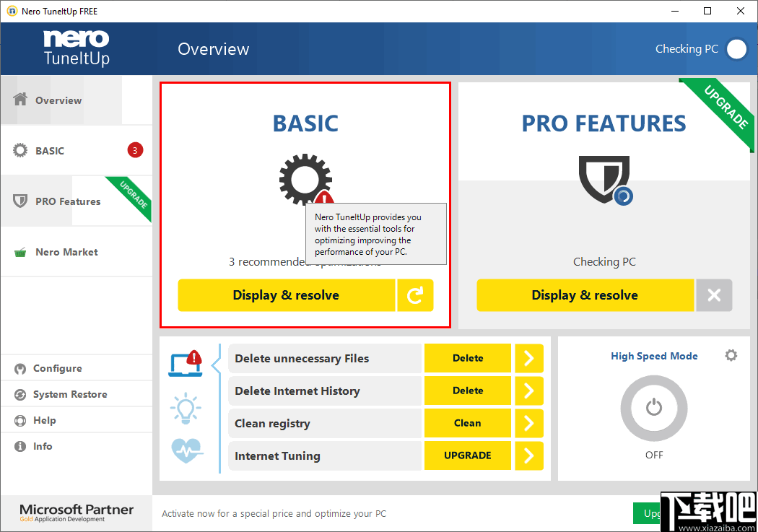Click the Info icon in sidebar
The width and height of the screenshot is (758, 532).
point(20,446)
